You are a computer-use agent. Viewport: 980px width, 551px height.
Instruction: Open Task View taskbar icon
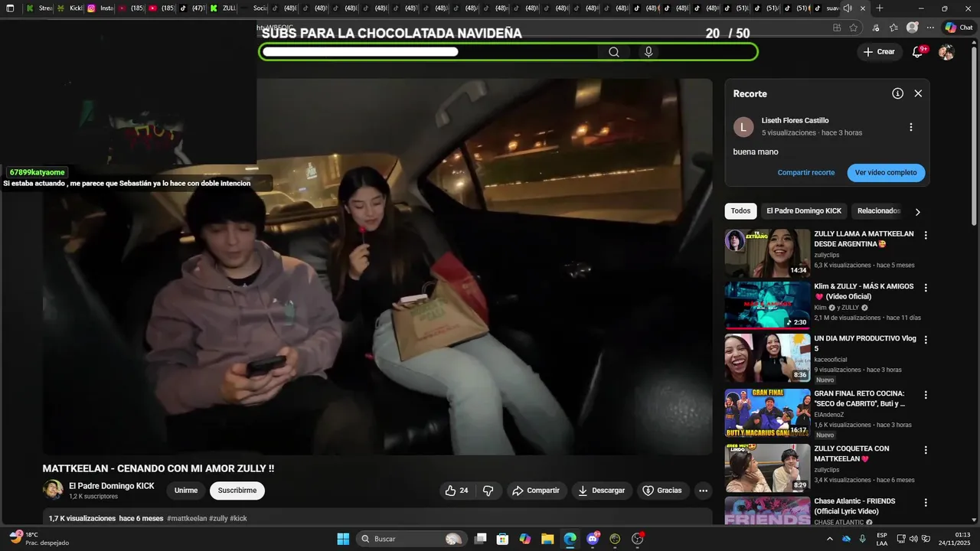(480, 539)
